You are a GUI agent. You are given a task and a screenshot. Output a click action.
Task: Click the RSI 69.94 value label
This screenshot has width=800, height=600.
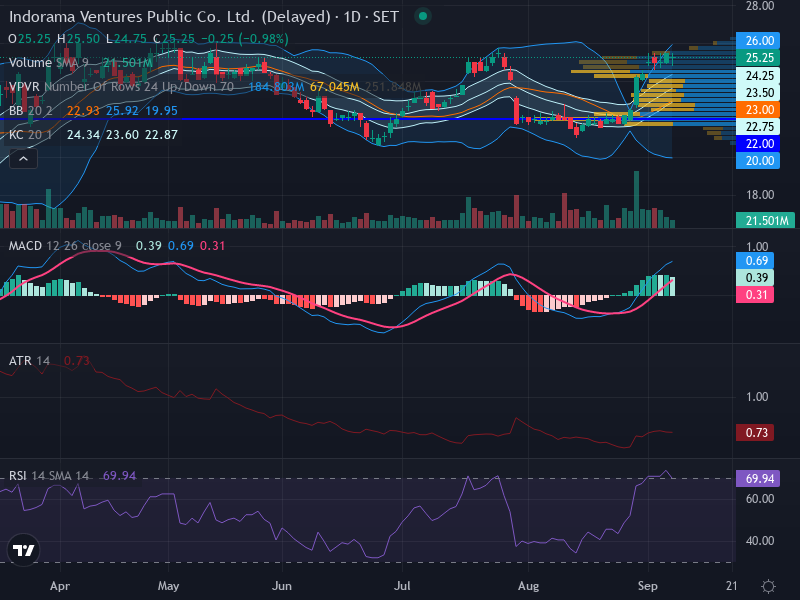click(x=758, y=479)
